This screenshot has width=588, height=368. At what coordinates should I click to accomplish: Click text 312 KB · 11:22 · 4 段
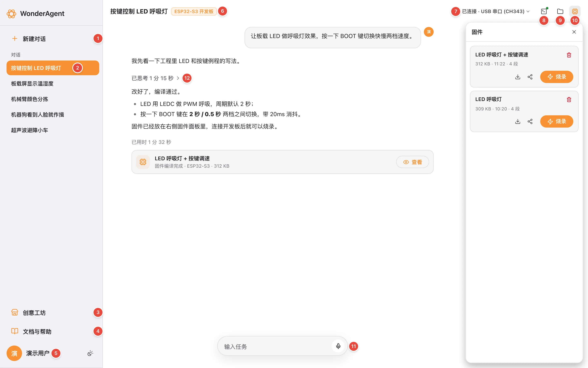(497, 64)
